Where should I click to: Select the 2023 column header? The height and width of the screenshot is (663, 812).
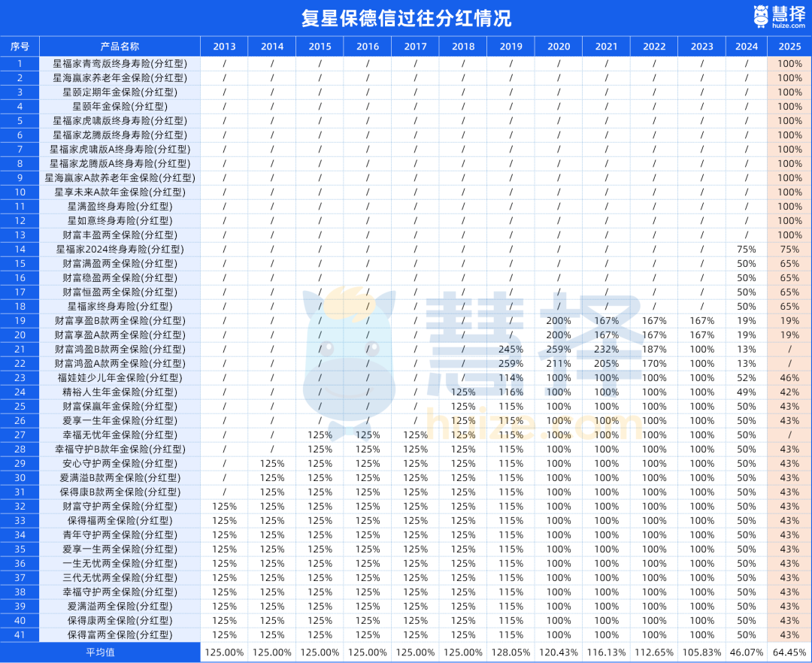click(x=701, y=47)
